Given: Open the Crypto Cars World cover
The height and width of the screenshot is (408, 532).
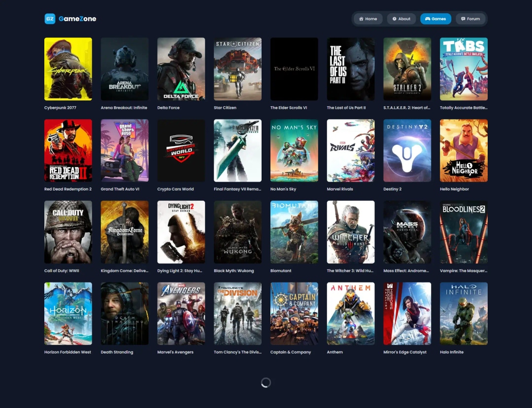Looking at the screenshot, I should point(181,151).
